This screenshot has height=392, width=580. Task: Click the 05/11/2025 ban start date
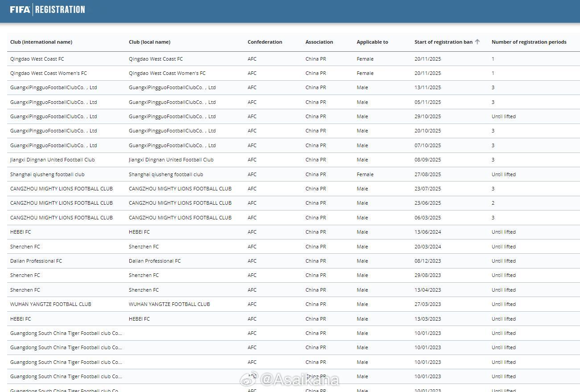click(x=428, y=102)
